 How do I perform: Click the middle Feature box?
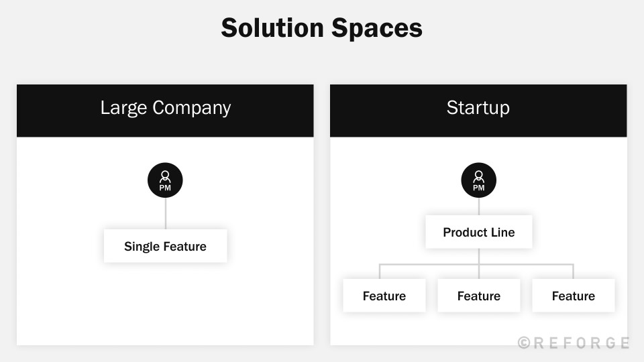click(478, 296)
